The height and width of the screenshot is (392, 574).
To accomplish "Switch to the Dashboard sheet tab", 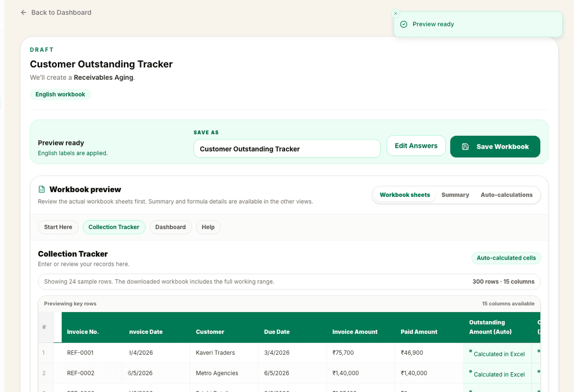I will click(x=170, y=227).
